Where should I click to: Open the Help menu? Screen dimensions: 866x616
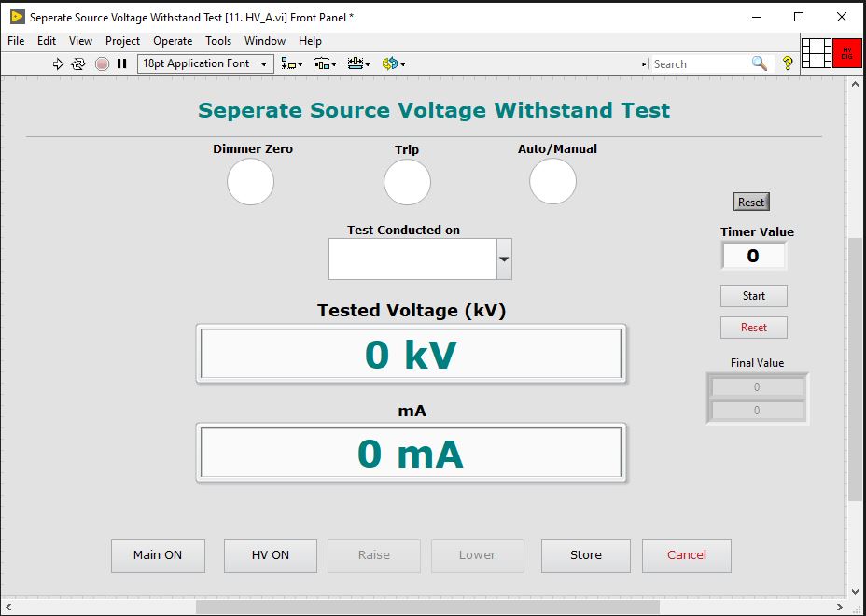311,41
